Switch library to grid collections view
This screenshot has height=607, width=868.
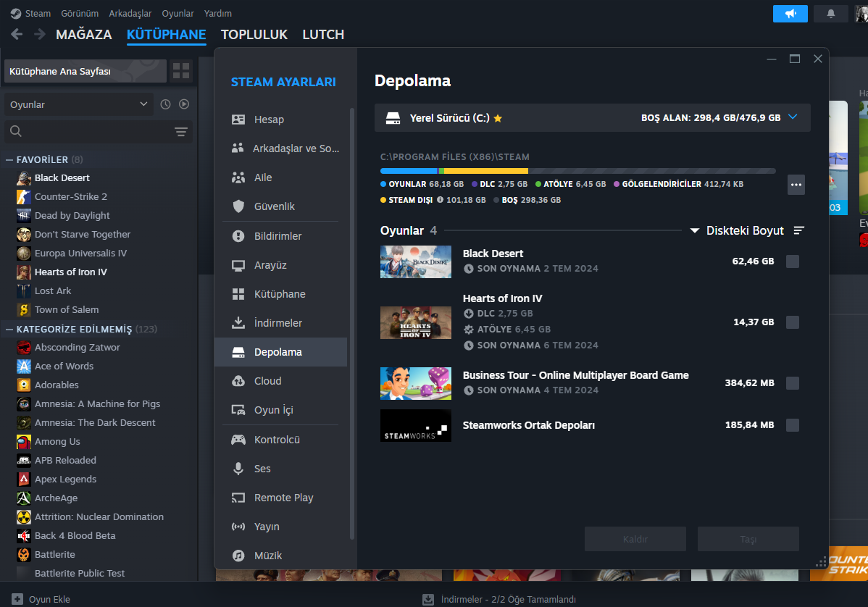(x=181, y=71)
